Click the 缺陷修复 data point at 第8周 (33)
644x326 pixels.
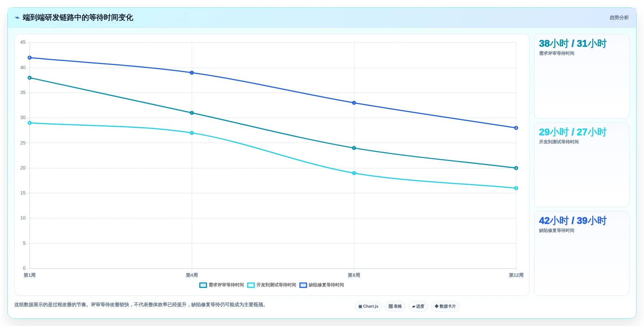354,103
